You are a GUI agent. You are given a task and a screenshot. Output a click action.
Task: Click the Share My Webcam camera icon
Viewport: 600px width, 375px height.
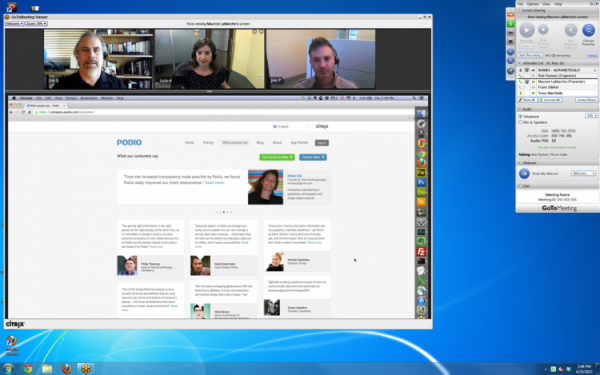524,174
